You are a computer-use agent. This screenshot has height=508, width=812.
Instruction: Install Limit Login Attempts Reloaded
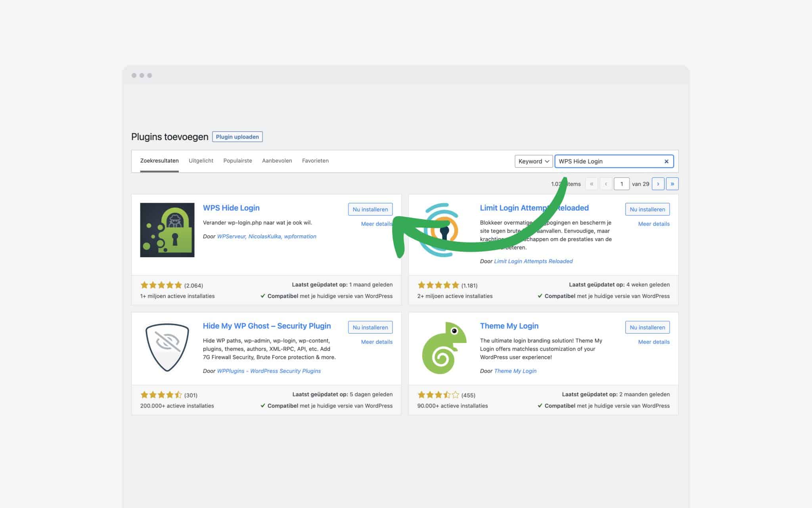coord(647,209)
